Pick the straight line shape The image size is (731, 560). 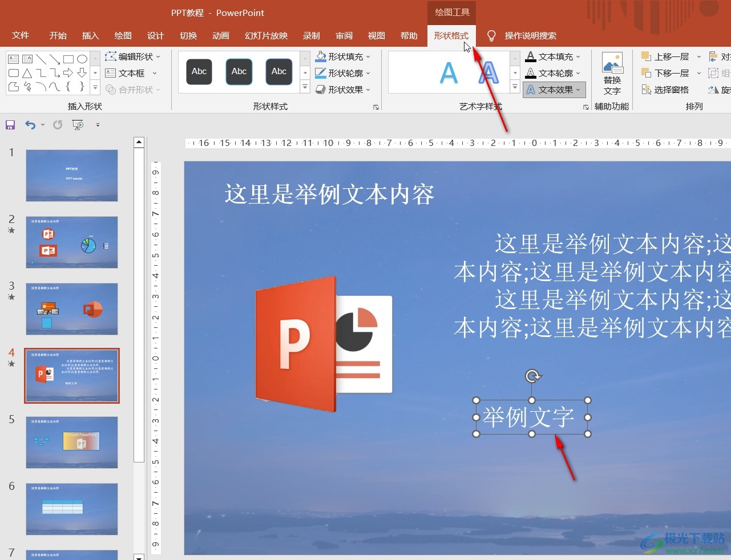click(41, 59)
